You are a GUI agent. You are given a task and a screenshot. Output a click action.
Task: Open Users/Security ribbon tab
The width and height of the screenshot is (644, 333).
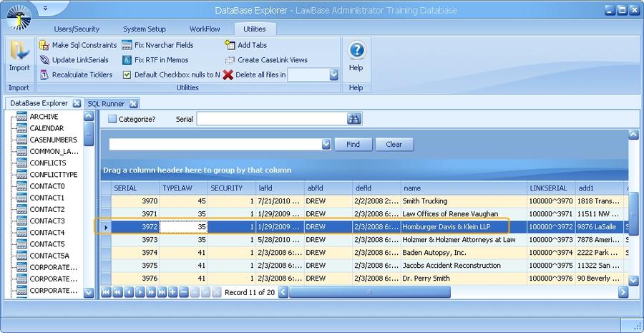click(77, 29)
